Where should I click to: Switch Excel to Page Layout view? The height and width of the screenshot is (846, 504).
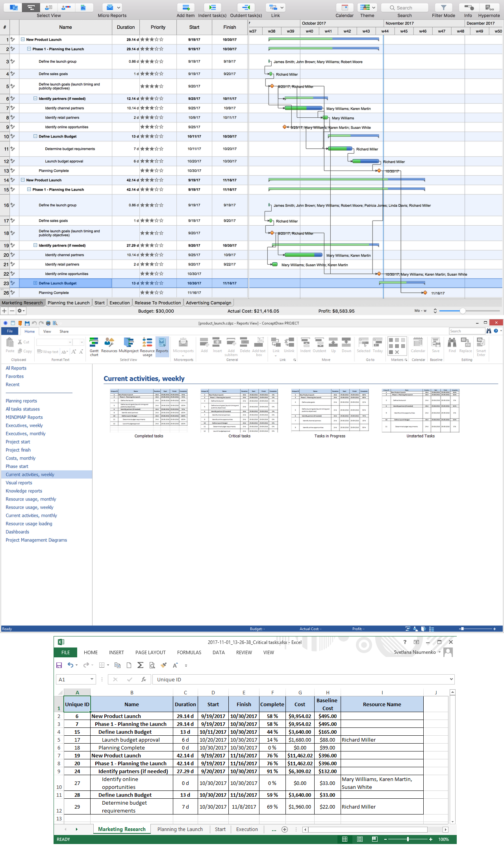coord(360,839)
